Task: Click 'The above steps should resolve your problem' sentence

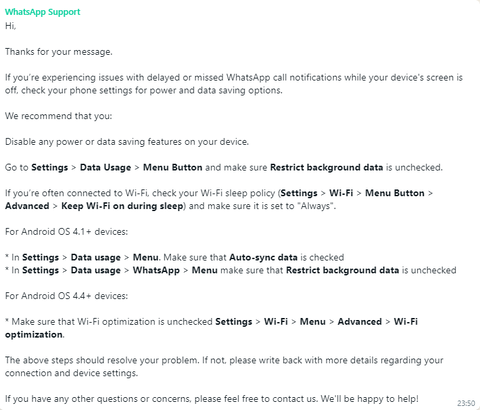Action: point(102,360)
